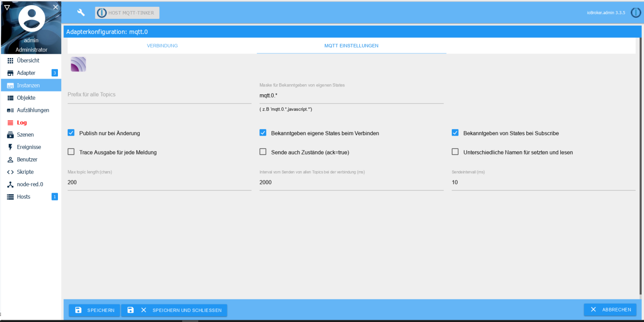This screenshot has height=322, width=644.
Task: Click the Max topic length field
Action: pyautogui.click(x=160, y=183)
